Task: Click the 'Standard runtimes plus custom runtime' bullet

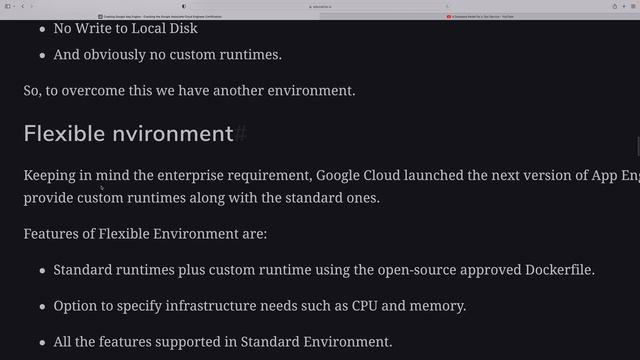Action: (324, 270)
